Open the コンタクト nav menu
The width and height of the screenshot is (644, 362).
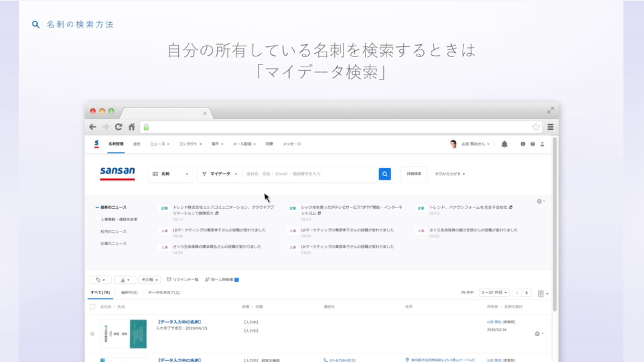[190, 144]
